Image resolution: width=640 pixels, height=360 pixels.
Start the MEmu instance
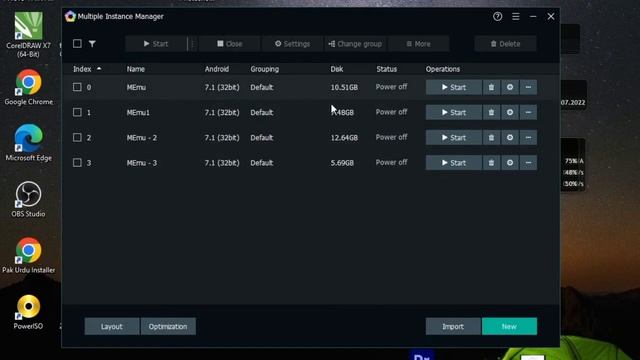[x=454, y=87]
